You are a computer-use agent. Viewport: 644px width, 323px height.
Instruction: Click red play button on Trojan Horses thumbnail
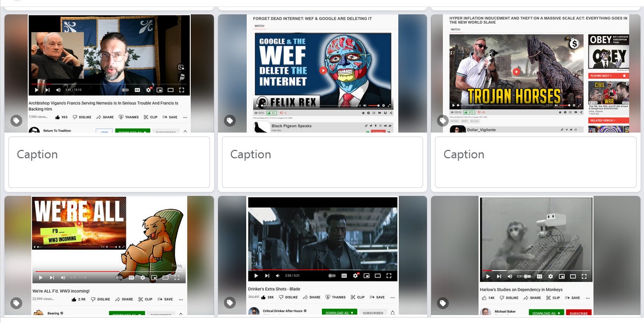click(x=516, y=72)
